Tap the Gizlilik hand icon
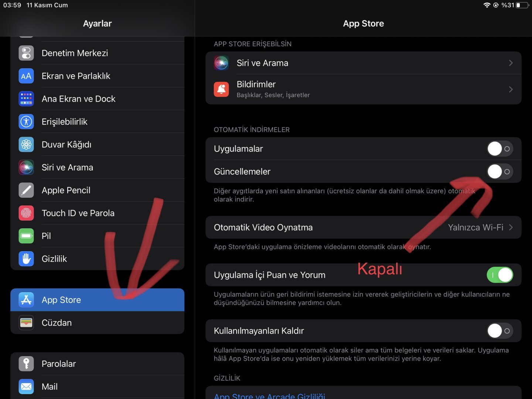Image resolution: width=532 pixels, height=399 pixels. tap(26, 259)
